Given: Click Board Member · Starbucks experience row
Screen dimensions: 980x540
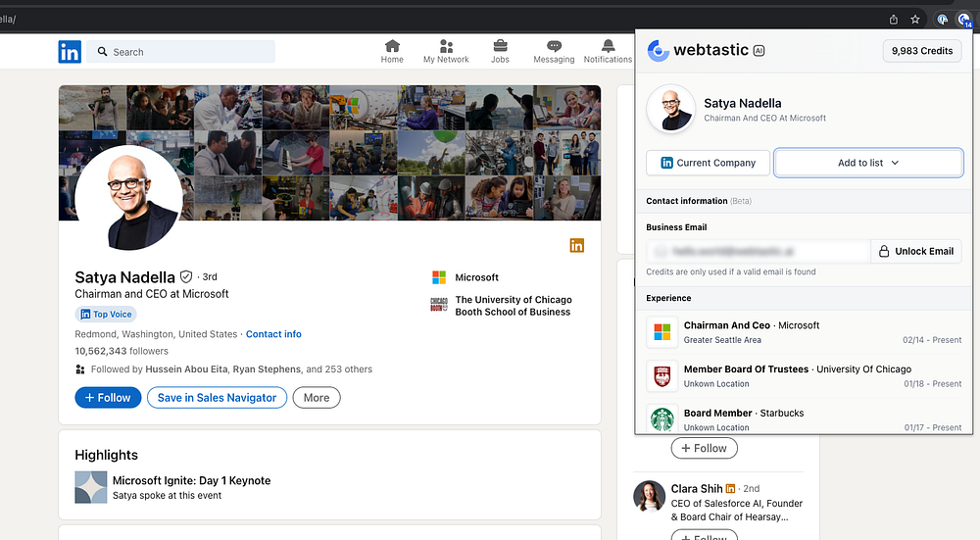Looking at the screenshot, I should 804,417.
